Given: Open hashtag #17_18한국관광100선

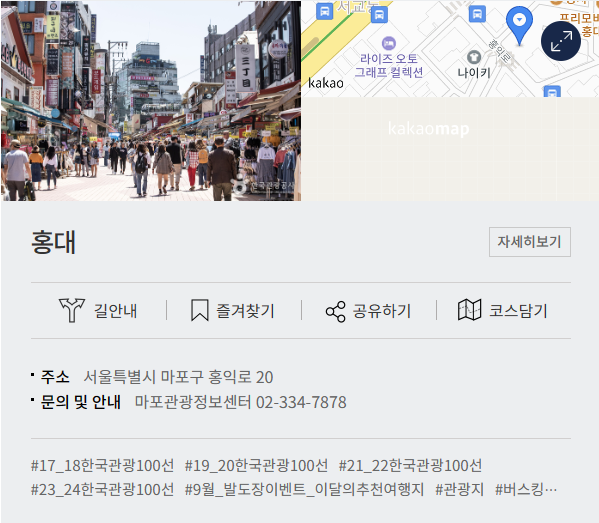Looking at the screenshot, I should pos(102,465).
